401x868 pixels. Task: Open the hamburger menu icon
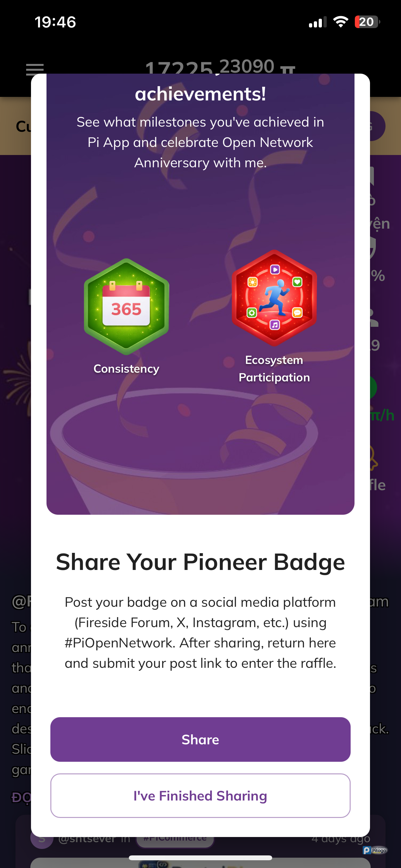(35, 69)
